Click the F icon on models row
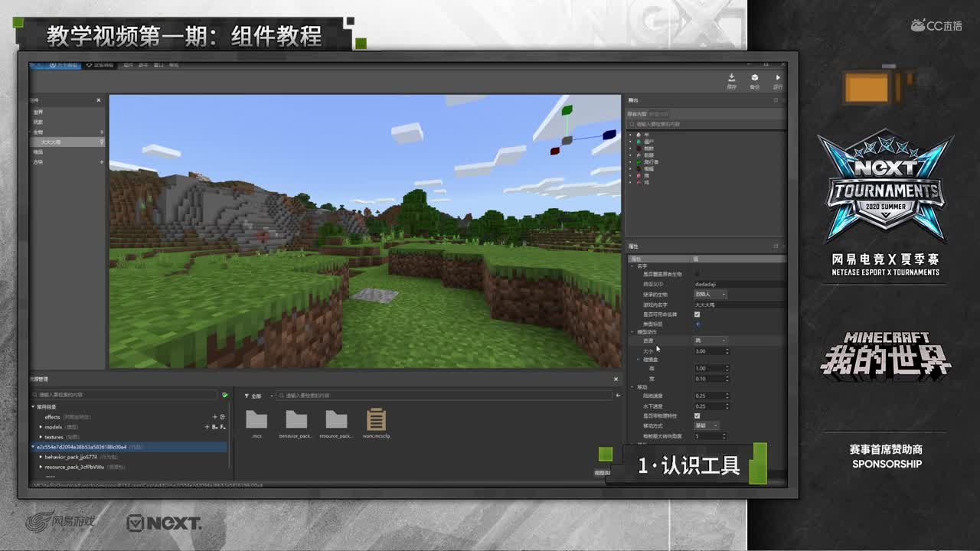The width and height of the screenshot is (980, 551). (222, 427)
